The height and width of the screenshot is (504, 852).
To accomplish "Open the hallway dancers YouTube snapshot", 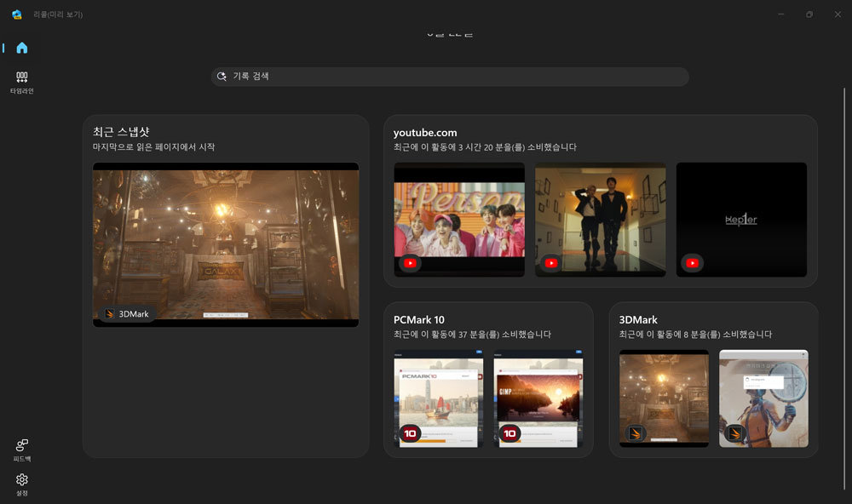I will 601,220.
